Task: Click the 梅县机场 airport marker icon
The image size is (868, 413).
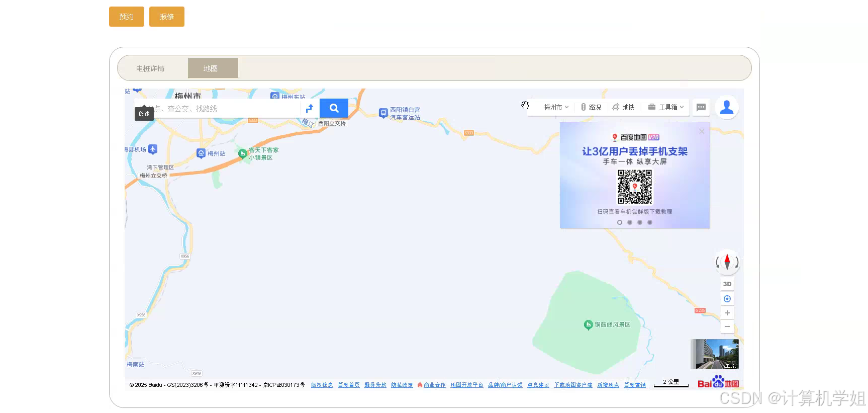Action: click(x=153, y=149)
